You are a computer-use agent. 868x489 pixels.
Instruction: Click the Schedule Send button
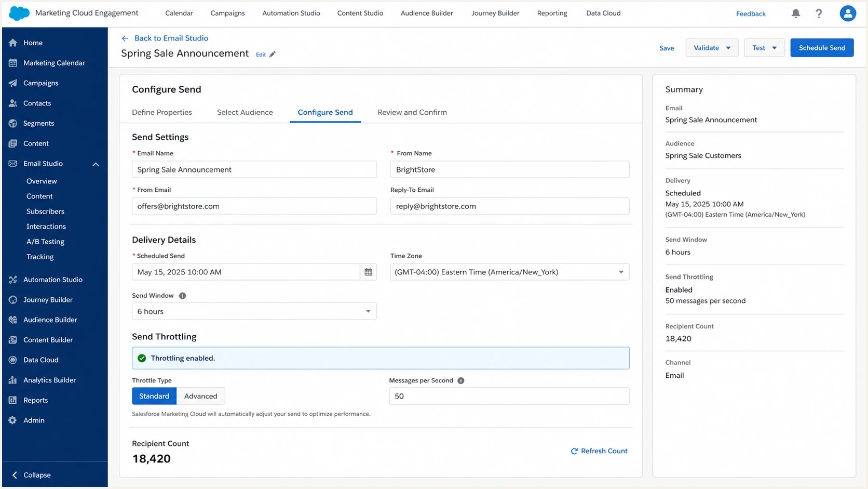pyautogui.click(x=822, y=48)
